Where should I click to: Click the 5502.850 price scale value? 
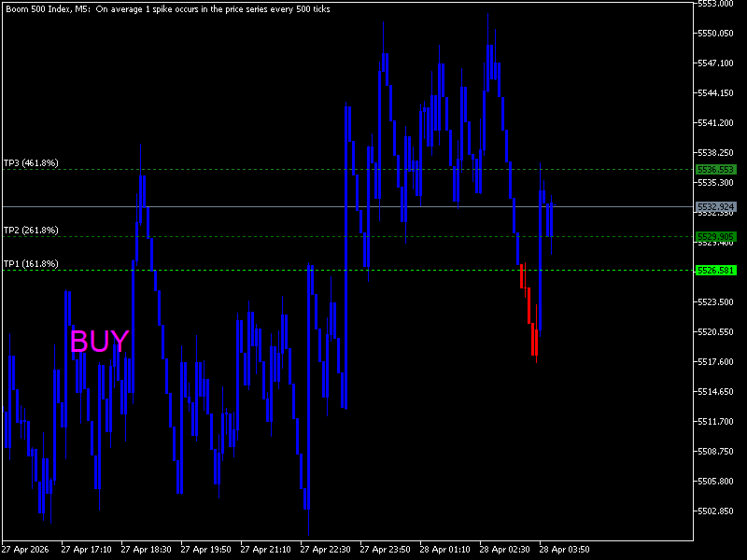(715, 511)
